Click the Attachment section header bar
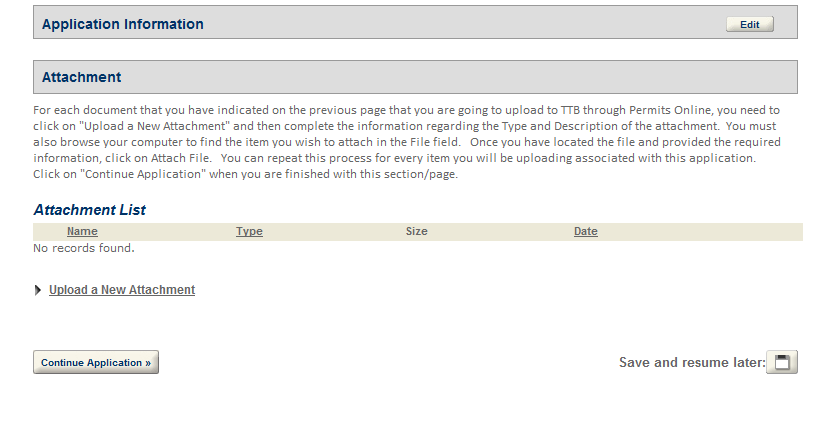Image resolution: width=824 pixels, height=433 pixels. (415, 77)
